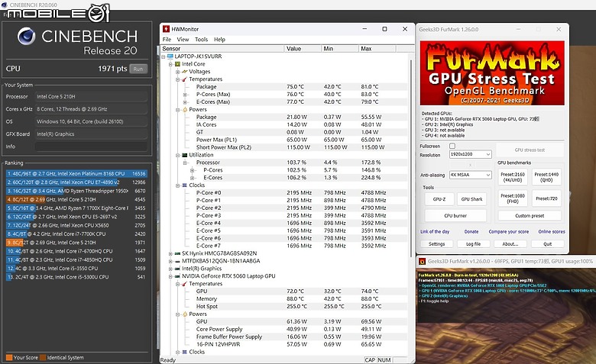Open the Link of the day link
The width and height of the screenshot is (596, 364).
(435, 231)
